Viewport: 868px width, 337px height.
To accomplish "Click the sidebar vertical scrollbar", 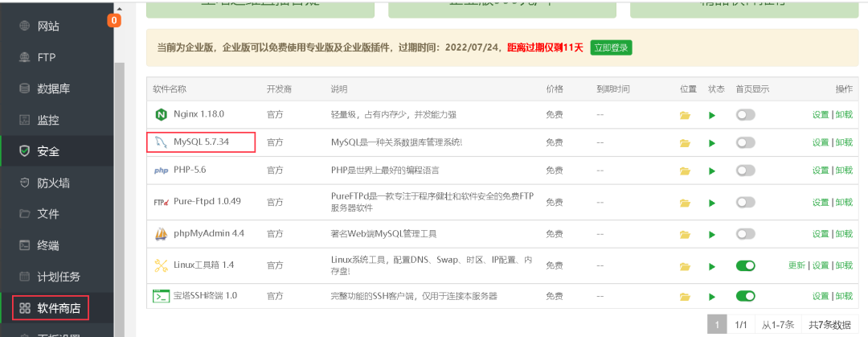I will (x=119, y=199).
